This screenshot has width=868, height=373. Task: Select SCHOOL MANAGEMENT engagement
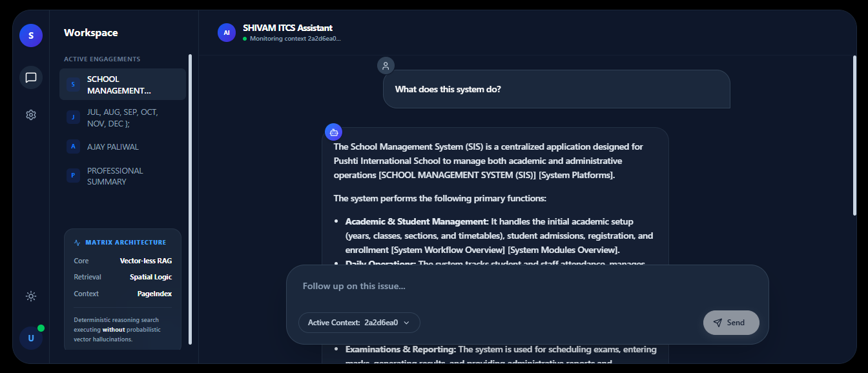[123, 85]
